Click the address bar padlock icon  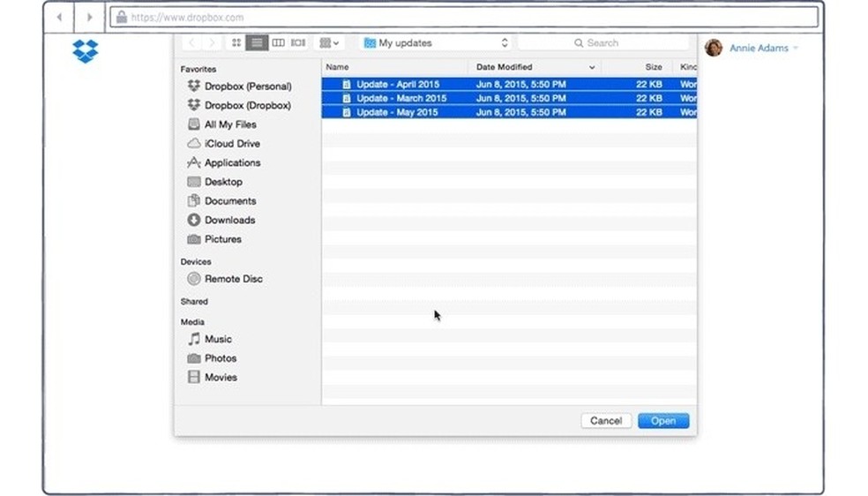coord(121,17)
